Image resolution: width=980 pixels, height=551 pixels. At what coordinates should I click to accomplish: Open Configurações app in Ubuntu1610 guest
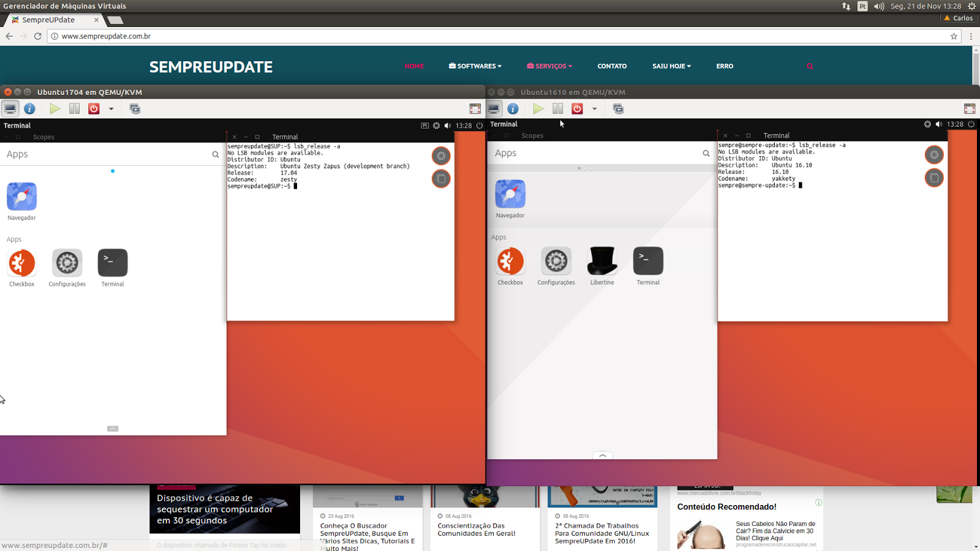tap(556, 261)
